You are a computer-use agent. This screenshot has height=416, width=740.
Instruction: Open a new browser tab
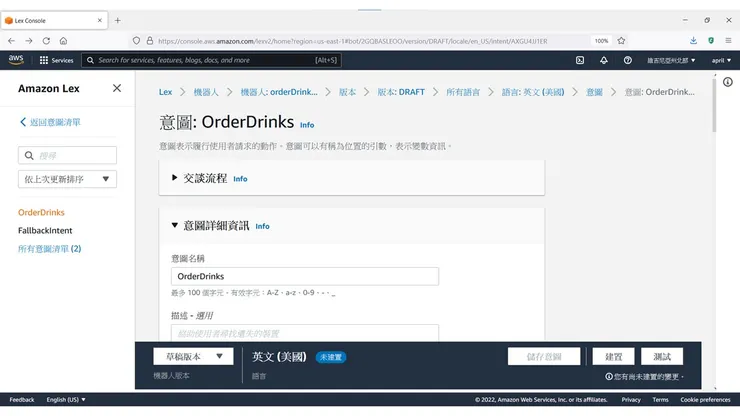point(118,20)
